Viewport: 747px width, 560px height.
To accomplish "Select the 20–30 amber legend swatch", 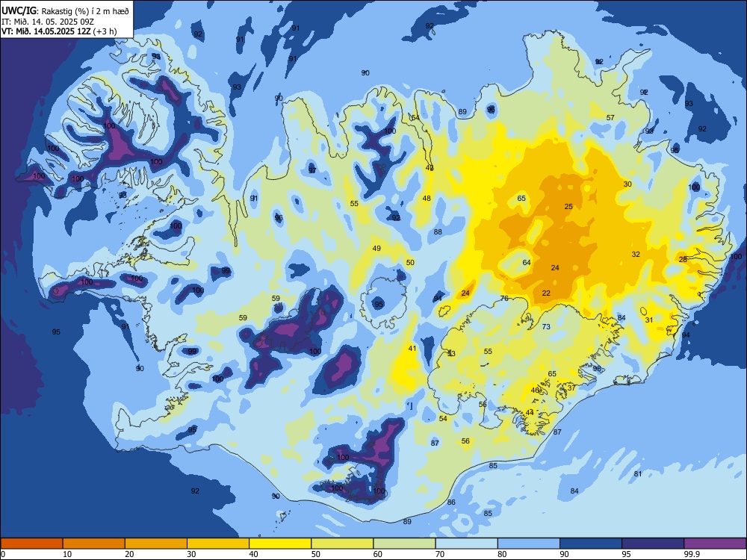I will point(156,544).
